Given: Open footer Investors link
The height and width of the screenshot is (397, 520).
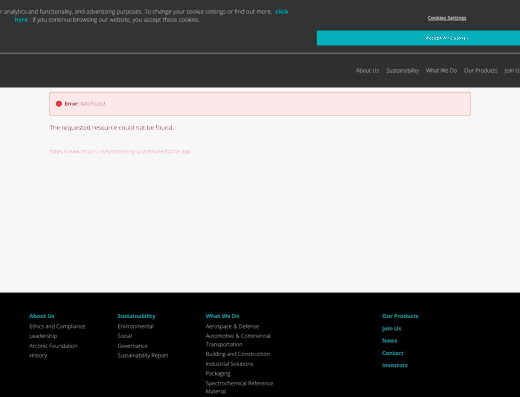Looking at the screenshot, I should pyautogui.click(x=395, y=365).
